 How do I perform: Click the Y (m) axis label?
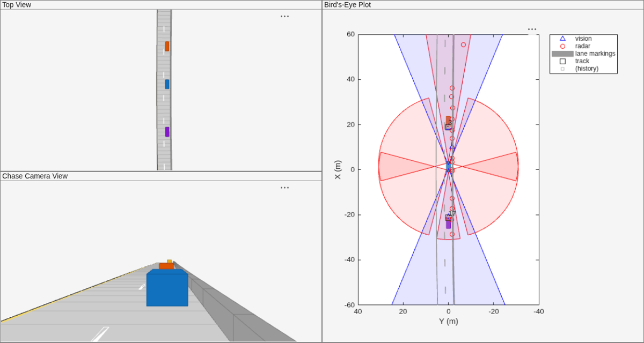tap(448, 321)
